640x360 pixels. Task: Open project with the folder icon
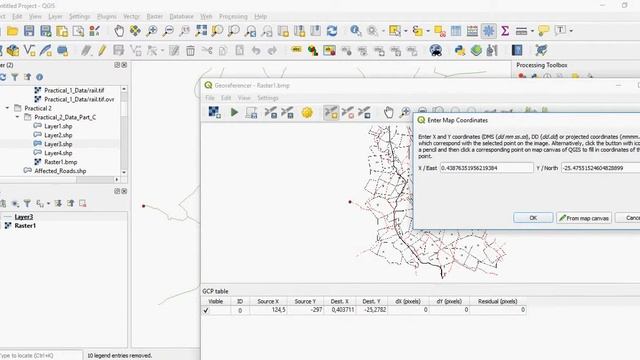(x=12, y=31)
